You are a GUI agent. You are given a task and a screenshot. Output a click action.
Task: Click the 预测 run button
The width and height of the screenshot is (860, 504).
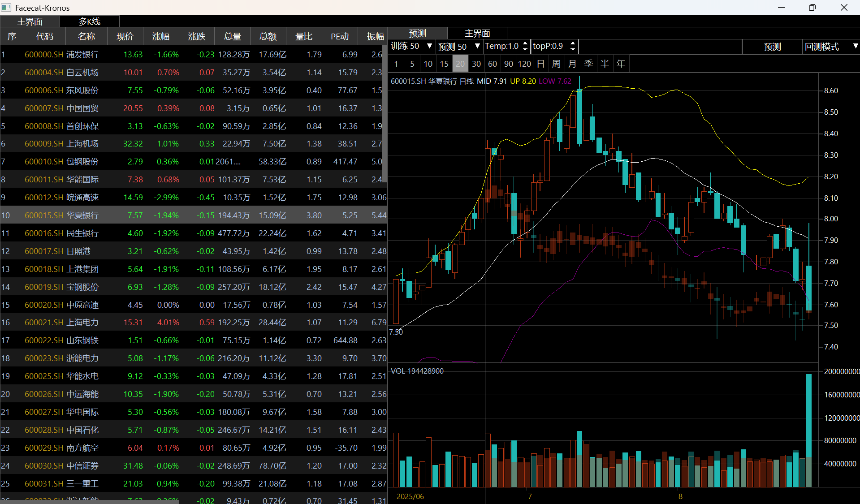(772, 47)
